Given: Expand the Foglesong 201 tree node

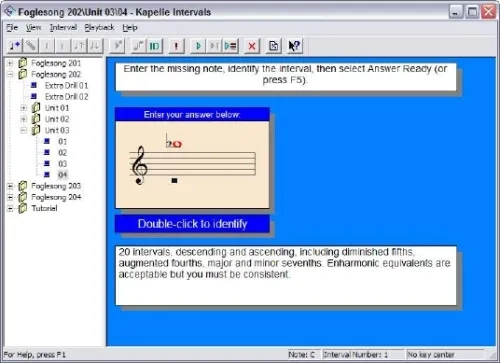Looking at the screenshot, I should coord(10,63).
